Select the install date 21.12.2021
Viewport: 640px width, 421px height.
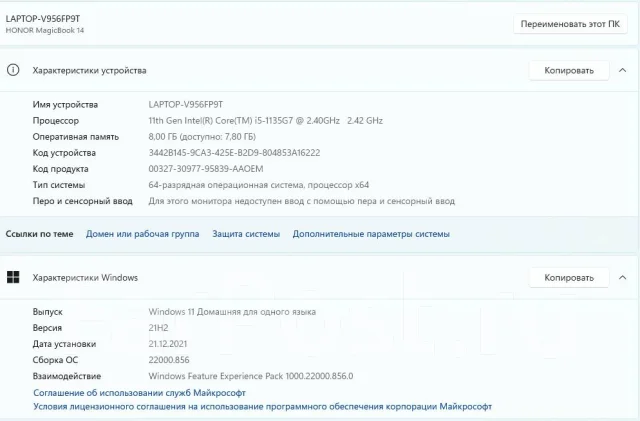pyautogui.click(x=168, y=344)
